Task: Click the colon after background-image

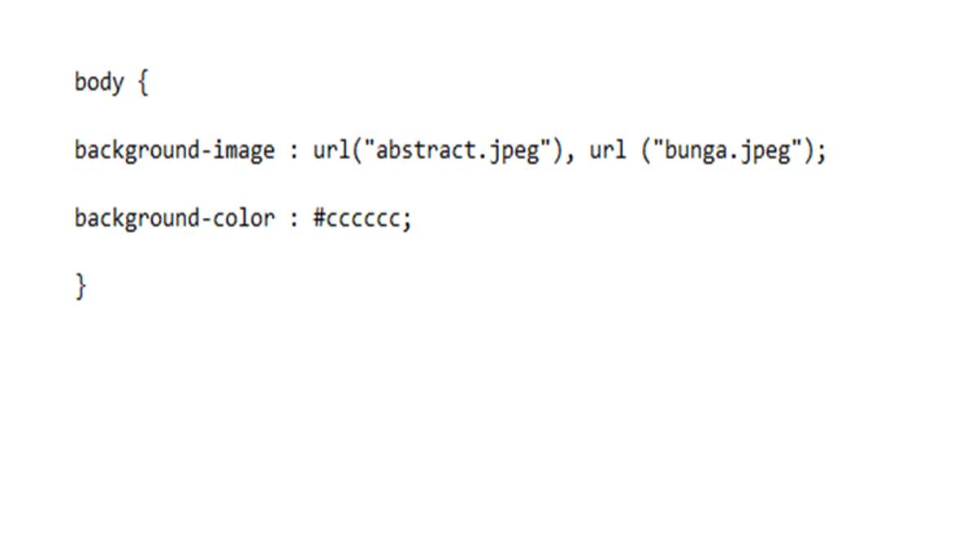Action: click(294, 153)
